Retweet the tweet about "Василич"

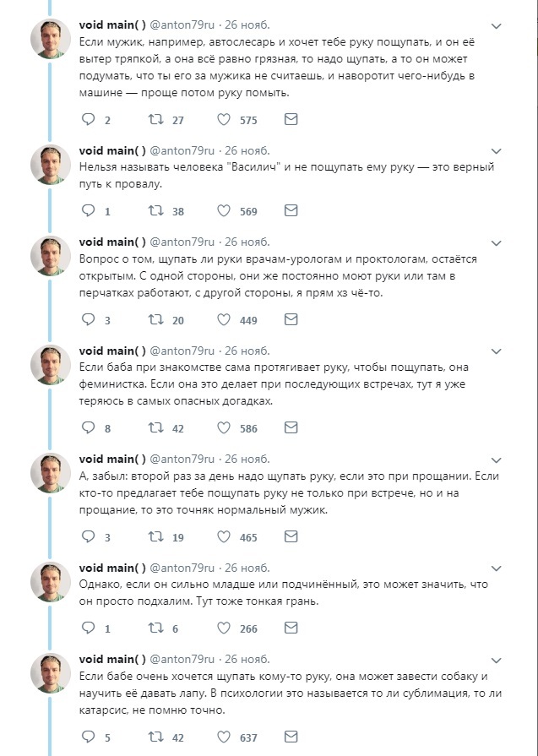coord(156,211)
